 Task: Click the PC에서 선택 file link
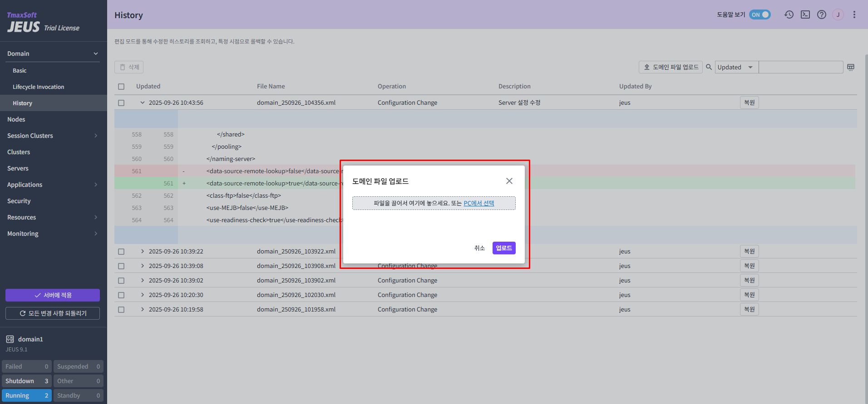(x=478, y=203)
